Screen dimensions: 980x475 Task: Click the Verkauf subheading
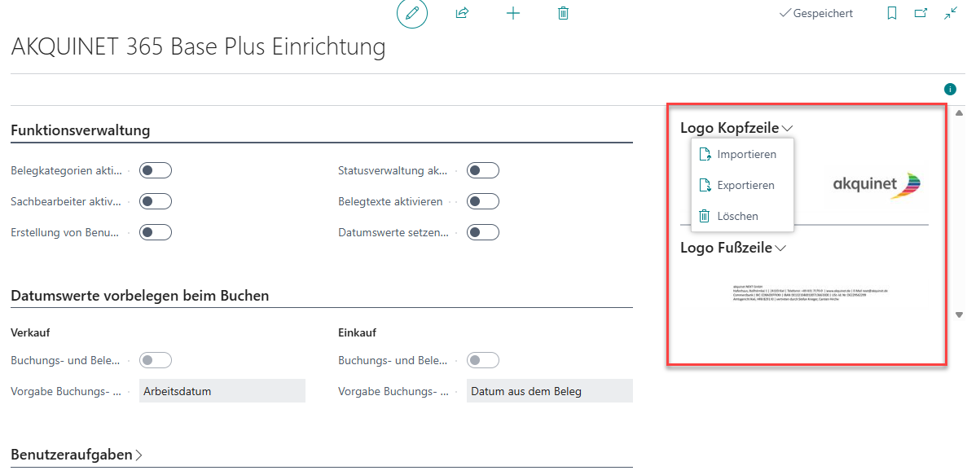(x=31, y=332)
